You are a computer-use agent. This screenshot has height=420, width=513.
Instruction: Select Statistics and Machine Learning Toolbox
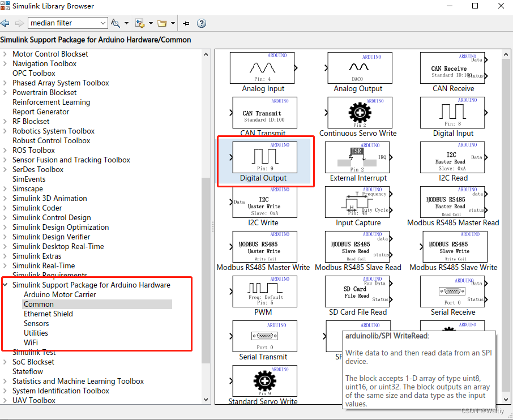[78, 381]
